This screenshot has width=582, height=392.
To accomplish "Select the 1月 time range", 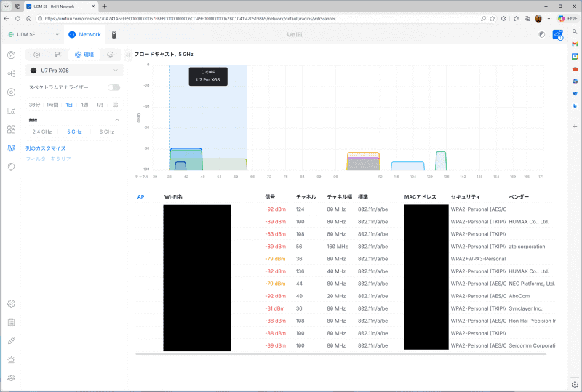I will tap(100, 105).
